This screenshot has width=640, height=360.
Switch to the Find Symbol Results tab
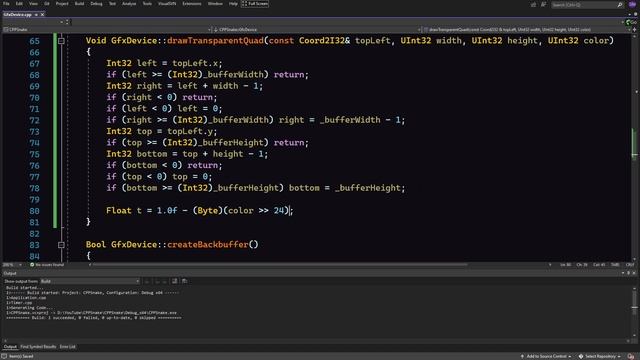pyautogui.click(x=38, y=347)
